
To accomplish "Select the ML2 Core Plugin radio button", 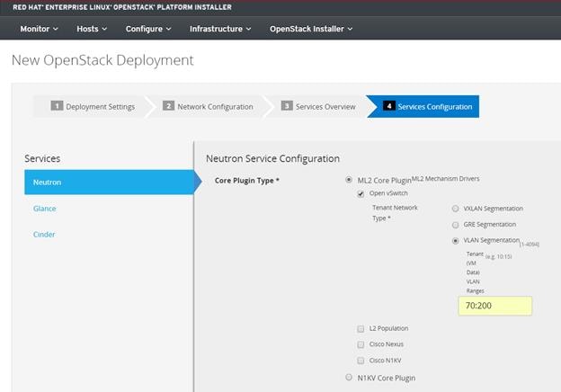I will [349, 180].
